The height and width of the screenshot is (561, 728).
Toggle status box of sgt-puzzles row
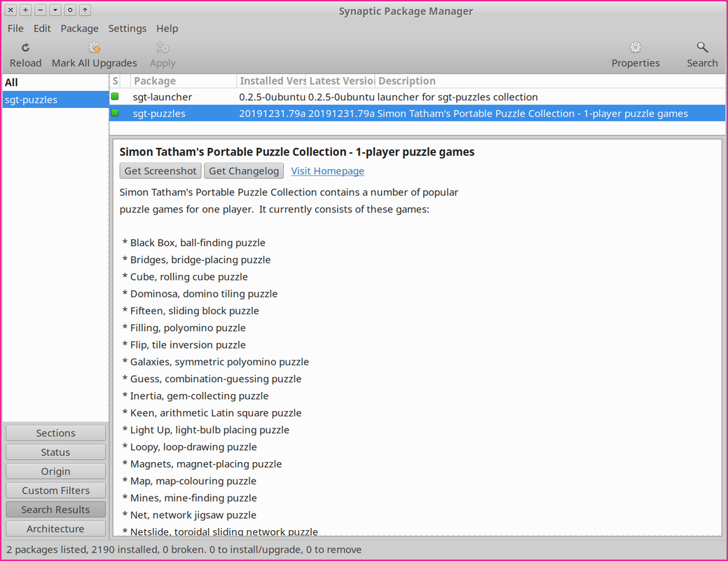click(x=115, y=113)
